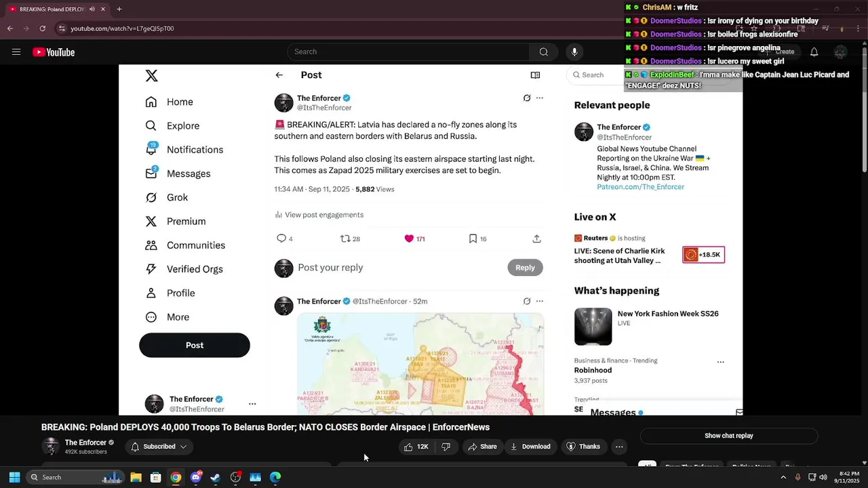Image resolution: width=868 pixels, height=488 pixels.
Task: Click the Download button
Action: (x=530, y=447)
